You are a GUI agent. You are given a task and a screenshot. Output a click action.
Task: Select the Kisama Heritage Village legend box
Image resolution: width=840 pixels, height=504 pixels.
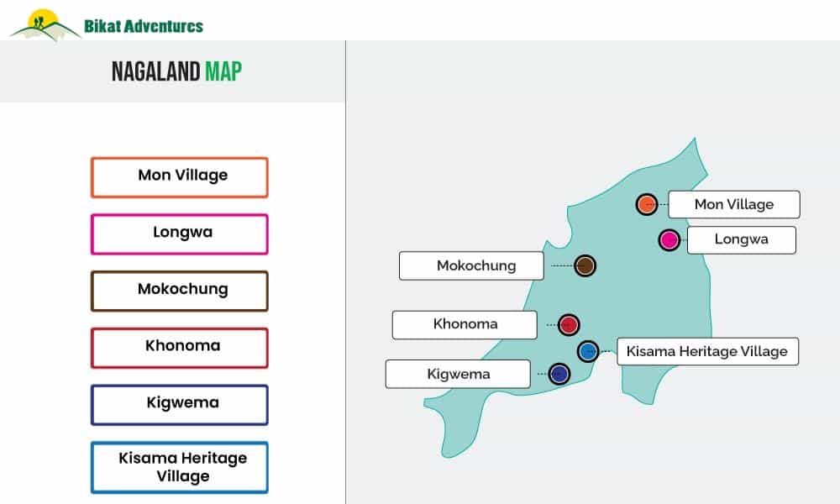coord(180,467)
